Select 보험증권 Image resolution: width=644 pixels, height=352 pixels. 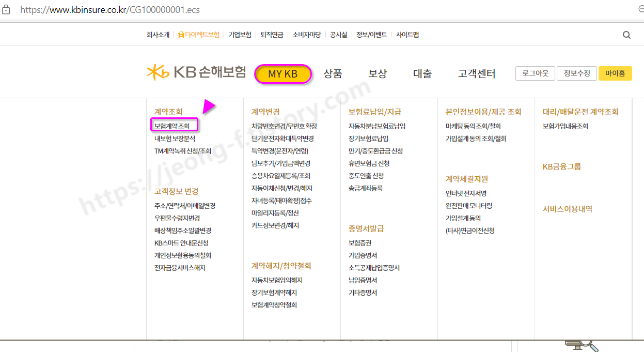tap(360, 243)
